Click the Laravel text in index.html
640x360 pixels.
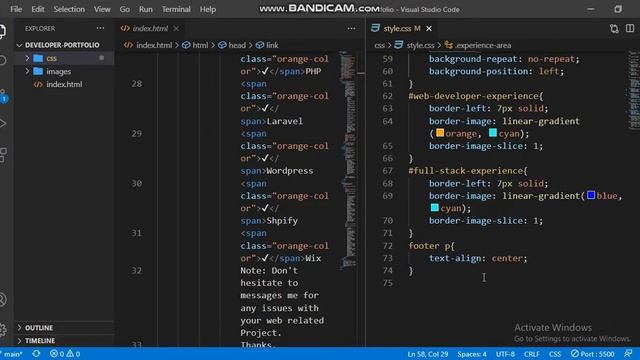click(284, 121)
